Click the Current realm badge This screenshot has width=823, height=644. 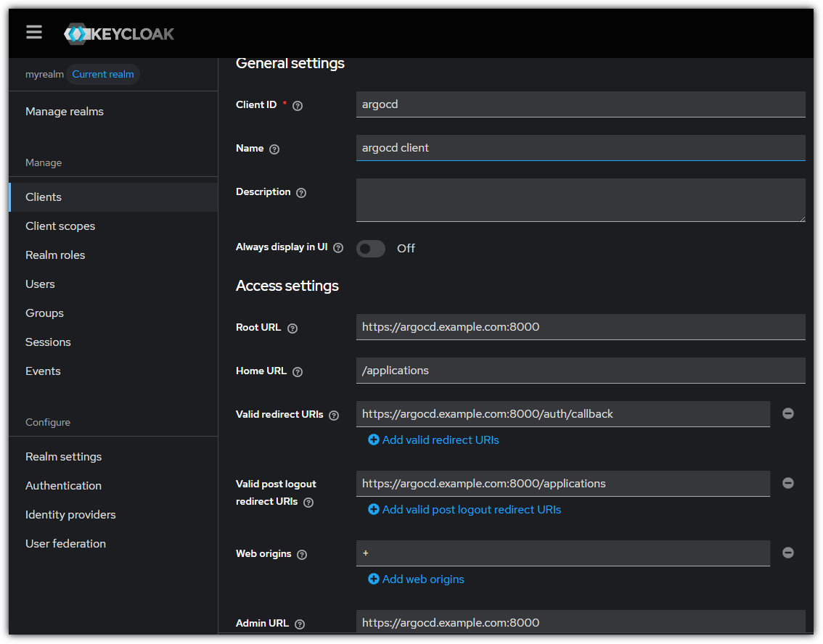coord(103,75)
